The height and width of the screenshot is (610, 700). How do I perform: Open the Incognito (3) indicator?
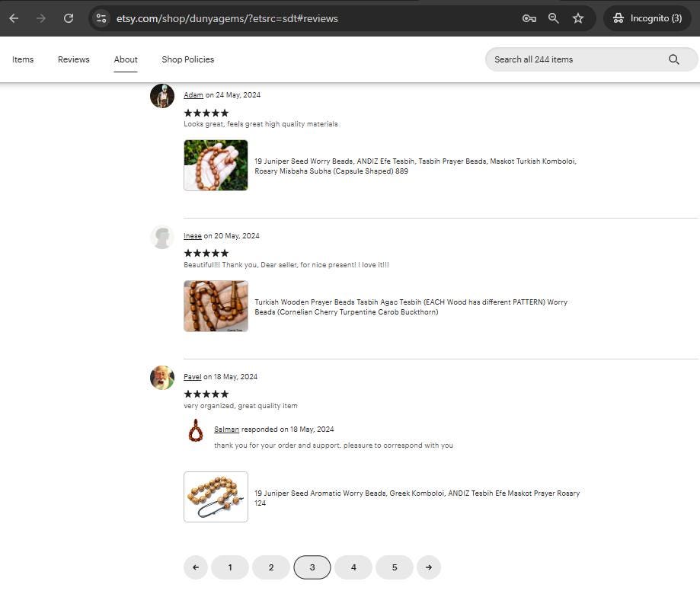click(647, 18)
